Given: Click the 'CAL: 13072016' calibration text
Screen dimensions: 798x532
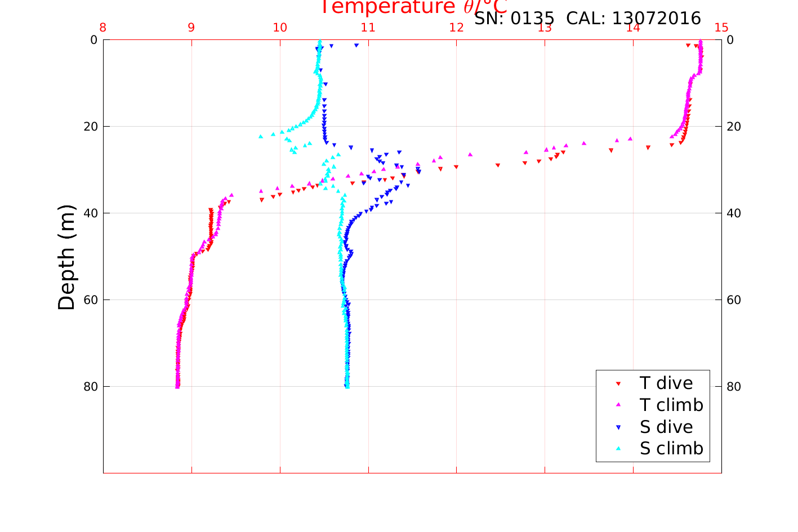Looking at the screenshot, I should tap(634, 19).
